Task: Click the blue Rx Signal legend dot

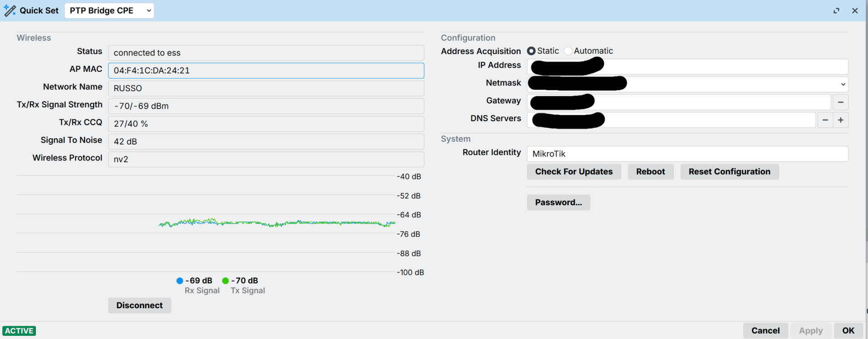Action: pos(179,281)
